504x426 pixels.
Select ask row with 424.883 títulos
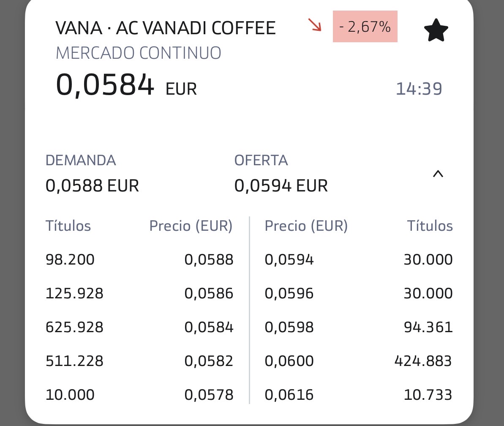(358, 361)
